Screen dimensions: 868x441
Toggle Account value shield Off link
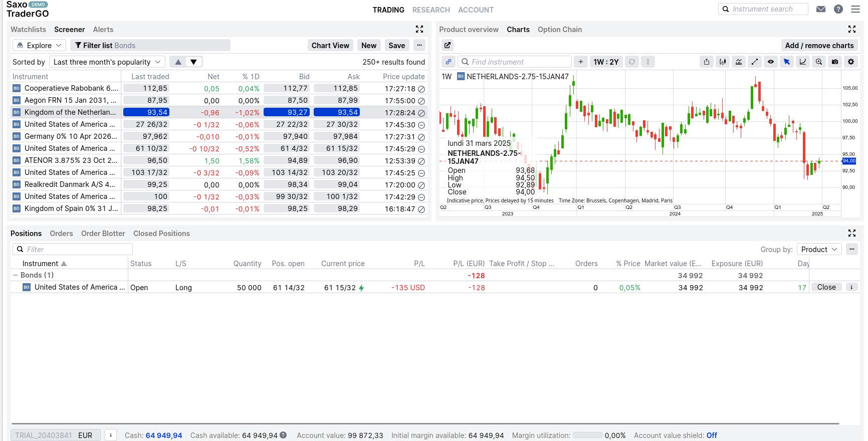point(712,435)
